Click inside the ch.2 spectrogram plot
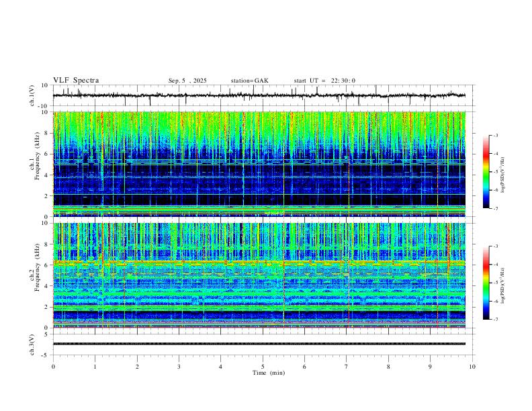The height and width of the screenshot is (411, 532). pos(259,275)
